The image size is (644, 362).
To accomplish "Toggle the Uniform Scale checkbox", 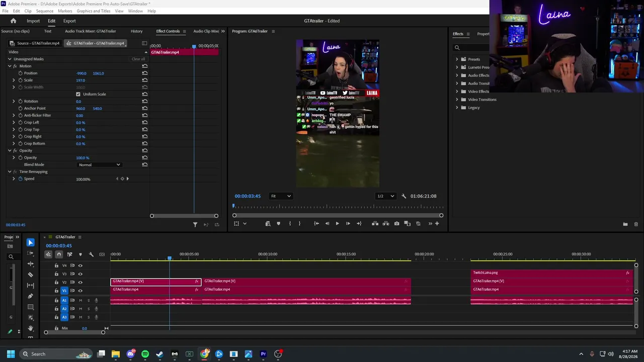I will click(78, 95).
